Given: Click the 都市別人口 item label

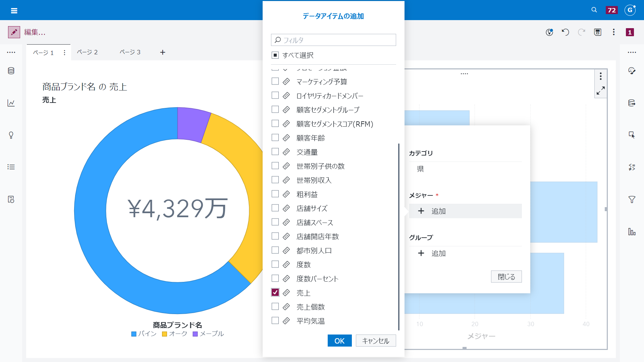Looking at the screenshot, I should pos(314,250).
